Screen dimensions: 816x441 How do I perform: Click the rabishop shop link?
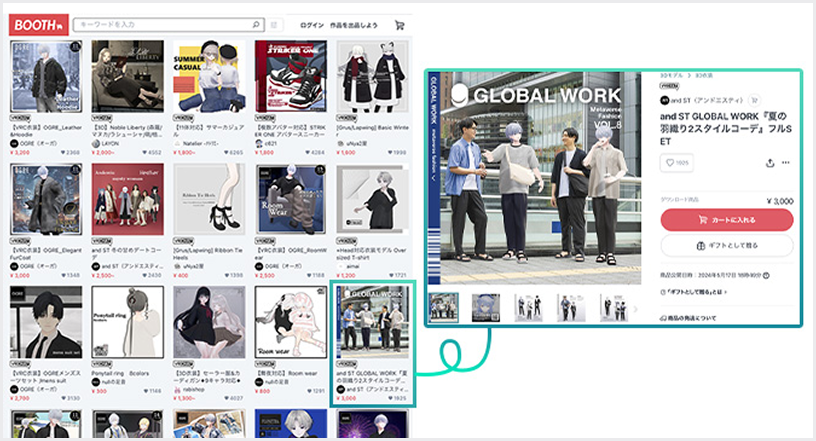(x=194, y=389)
